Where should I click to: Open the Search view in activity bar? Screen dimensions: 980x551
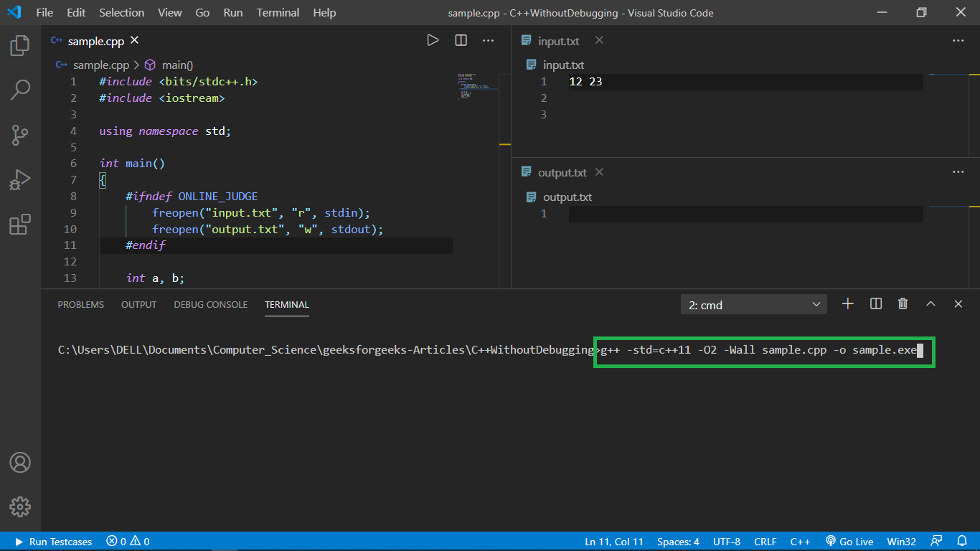[20, 90]
